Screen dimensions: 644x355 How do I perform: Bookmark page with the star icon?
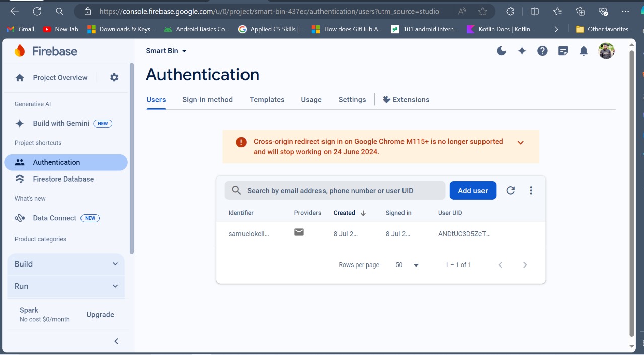coord(482,11)
